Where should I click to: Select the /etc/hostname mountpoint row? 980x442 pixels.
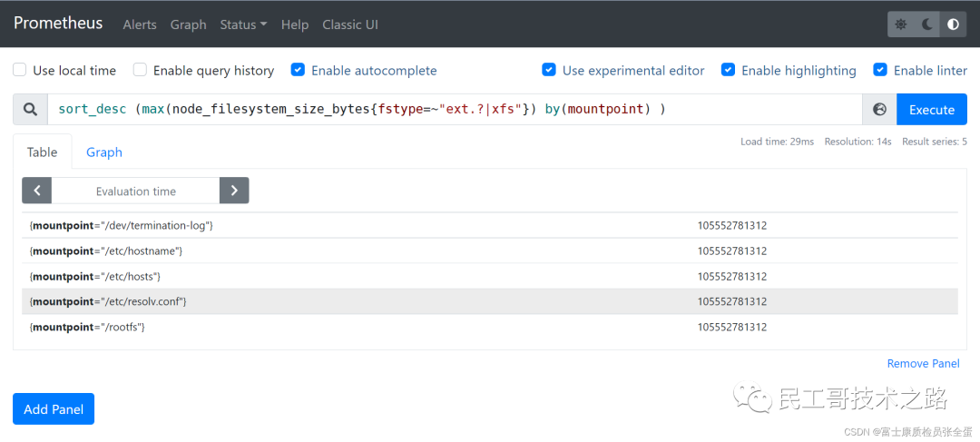(x=490, y=250)
